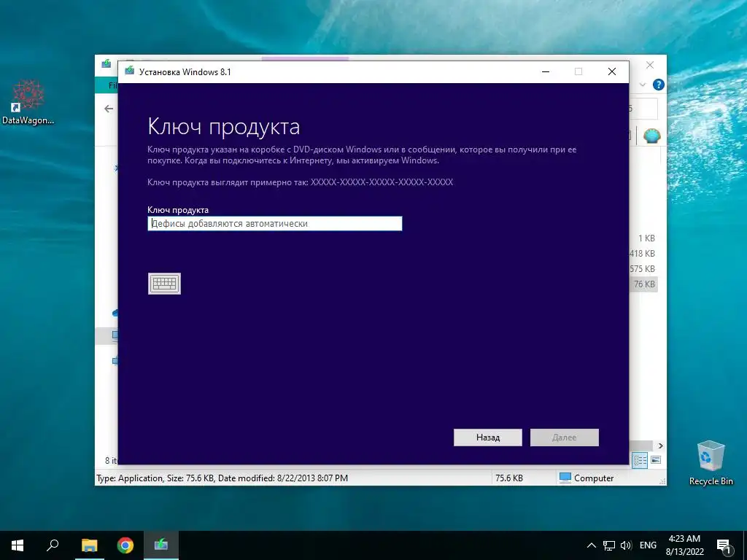Open the volume speaker tray icon
This screenshot has width=747, height=560.
point(626,545)
